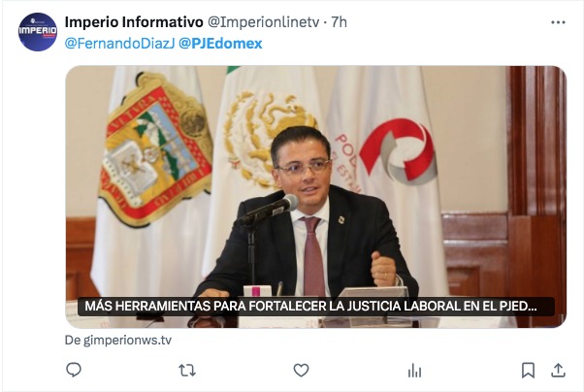
Task: Click the microphone in the card photo
Action: click(269, 210)
